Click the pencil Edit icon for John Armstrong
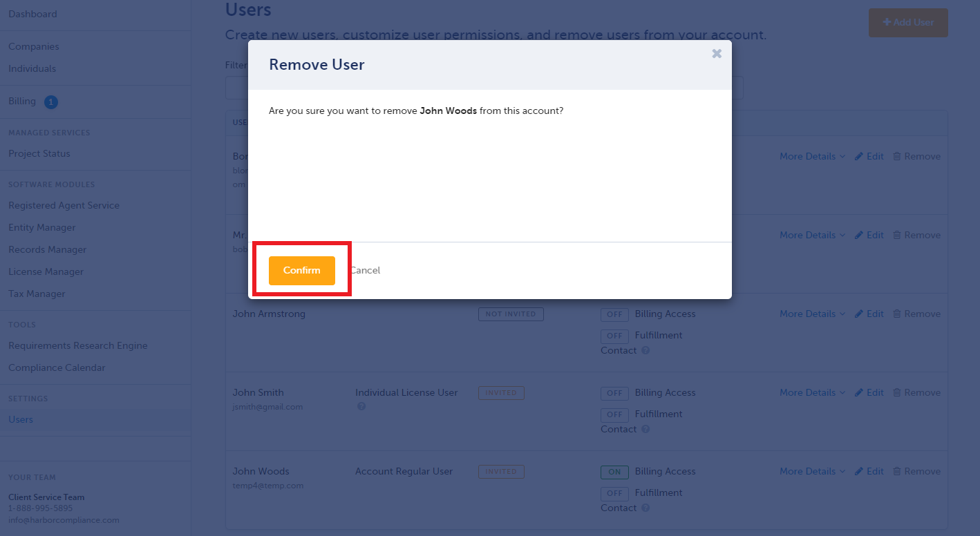The height and width of the screenshot is (536, 980). click(859, 314)
